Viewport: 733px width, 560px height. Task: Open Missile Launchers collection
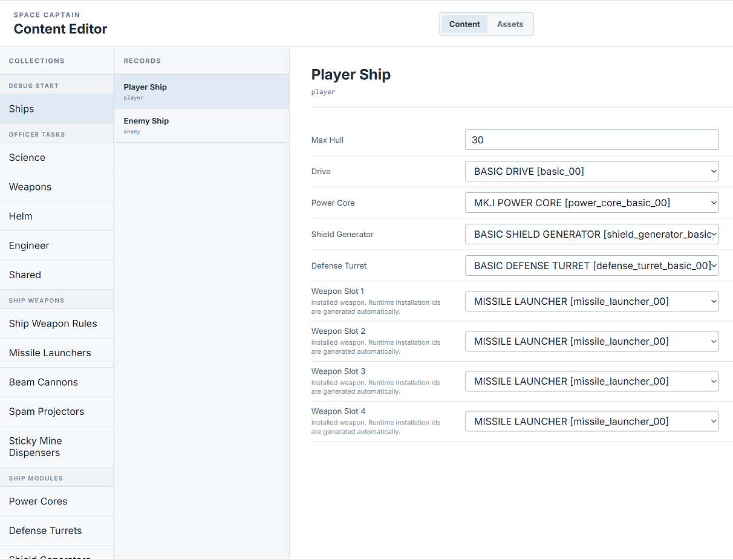57,353
